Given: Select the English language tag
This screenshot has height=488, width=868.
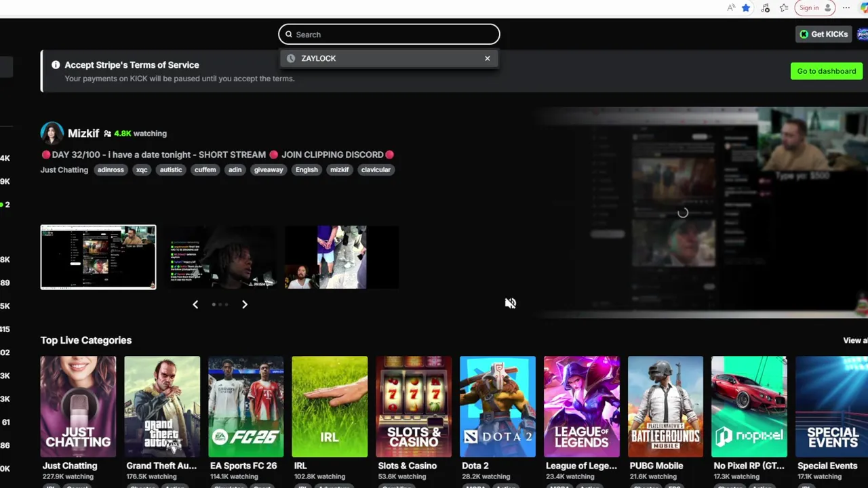Looking at the screenshot, I should pos(307,170).
